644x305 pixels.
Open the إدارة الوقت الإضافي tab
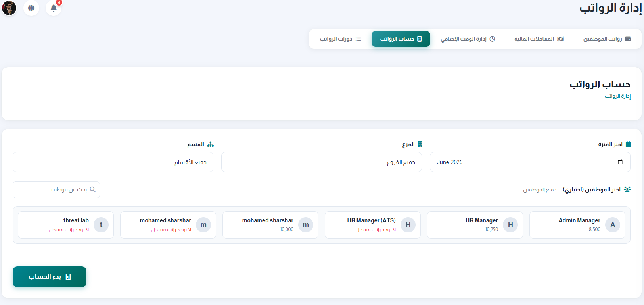click(x=468, y=39)
